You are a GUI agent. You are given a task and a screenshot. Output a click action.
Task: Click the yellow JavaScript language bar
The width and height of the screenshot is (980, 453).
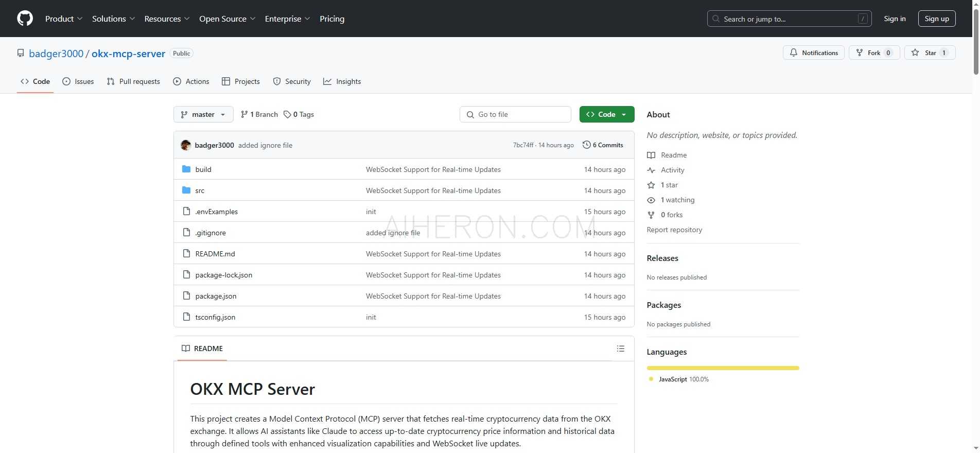click(x=723, y=368)
